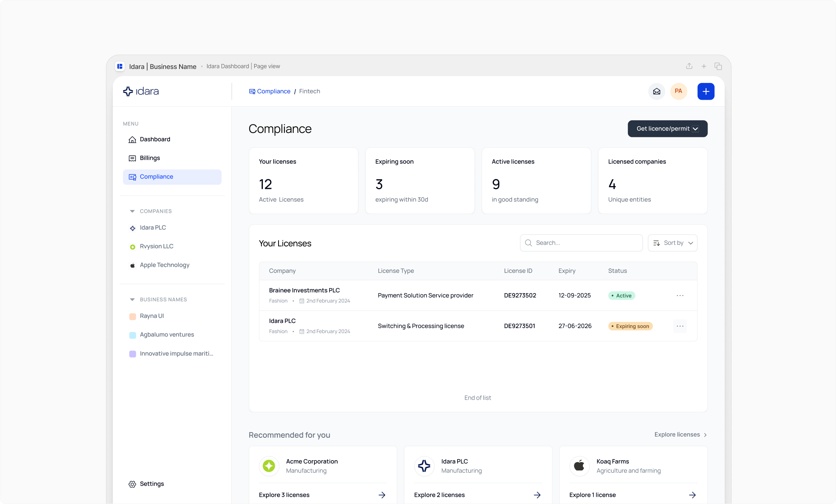Open Settings in sidebar
836x504 pixels.
coord(152,484)
